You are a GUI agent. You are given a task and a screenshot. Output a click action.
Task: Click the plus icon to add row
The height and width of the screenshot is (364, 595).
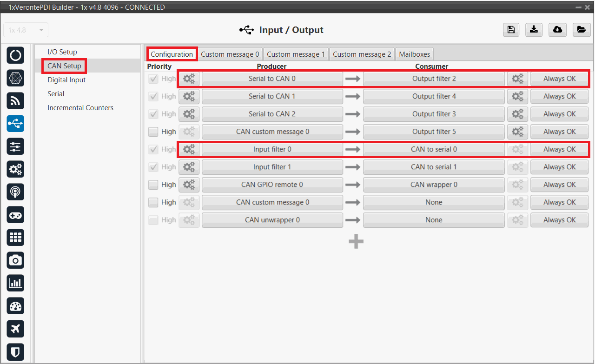(x=356, y=241)
